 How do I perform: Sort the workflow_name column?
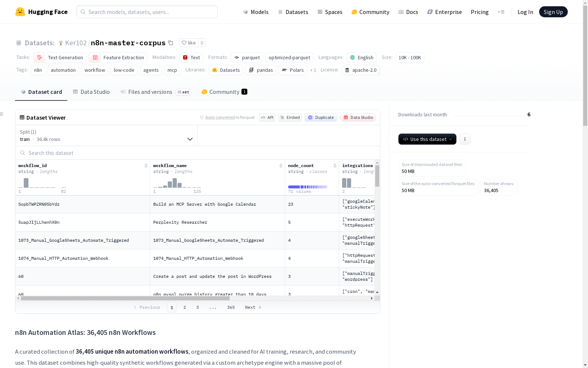[281, 166]
